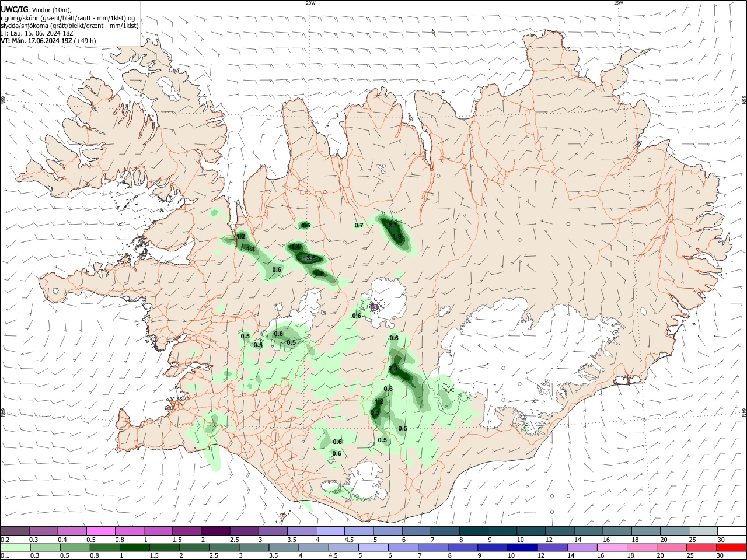Click the 15W longitude label
Image resolution: width=747 pixels, height=560 pixels.
(x=618, y=3)
